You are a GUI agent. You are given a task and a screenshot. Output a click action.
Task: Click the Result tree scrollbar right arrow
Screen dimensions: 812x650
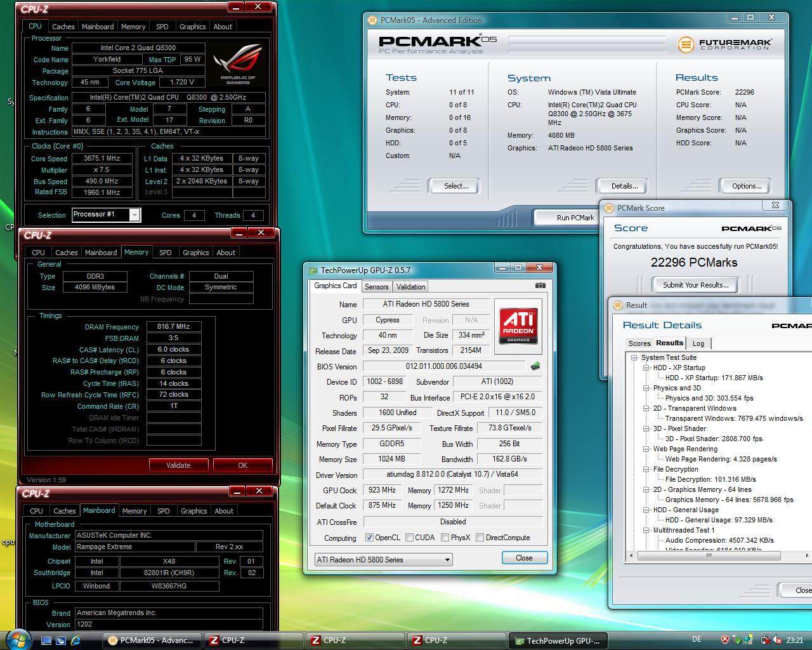[807, 555]
